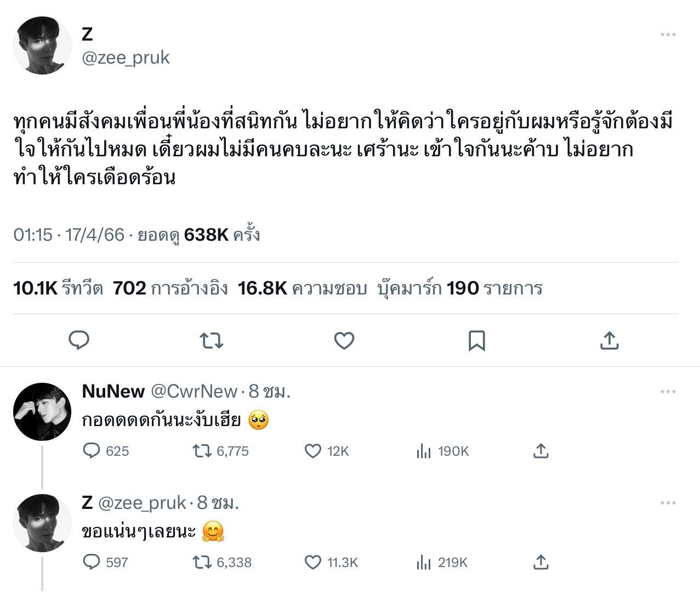
Task: View the 702 quote tweets
Action: [170, 288]
